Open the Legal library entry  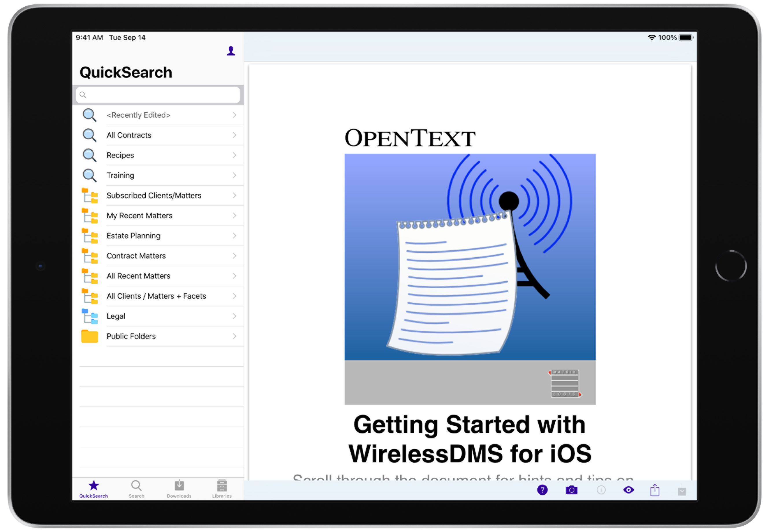[x=158, y=316]
